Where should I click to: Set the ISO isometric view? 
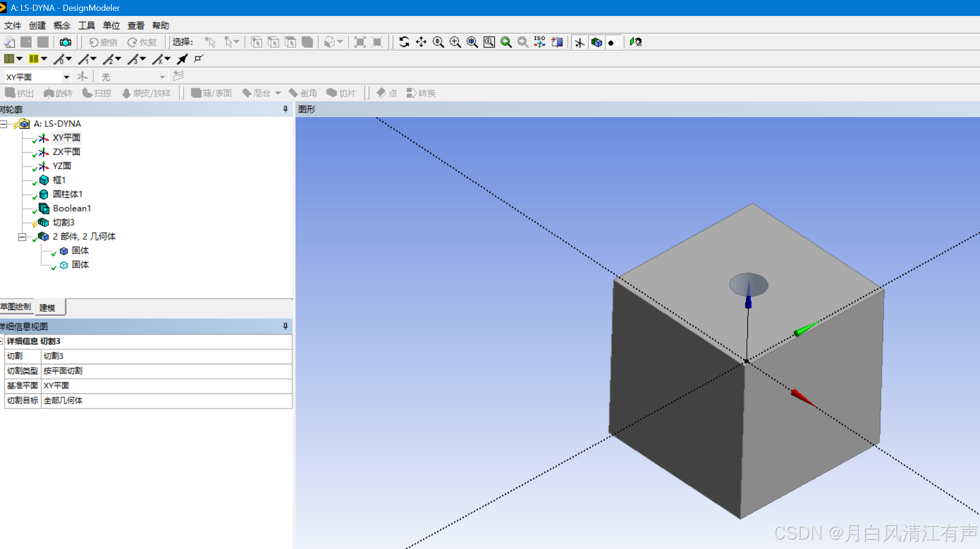coord(540,42)
